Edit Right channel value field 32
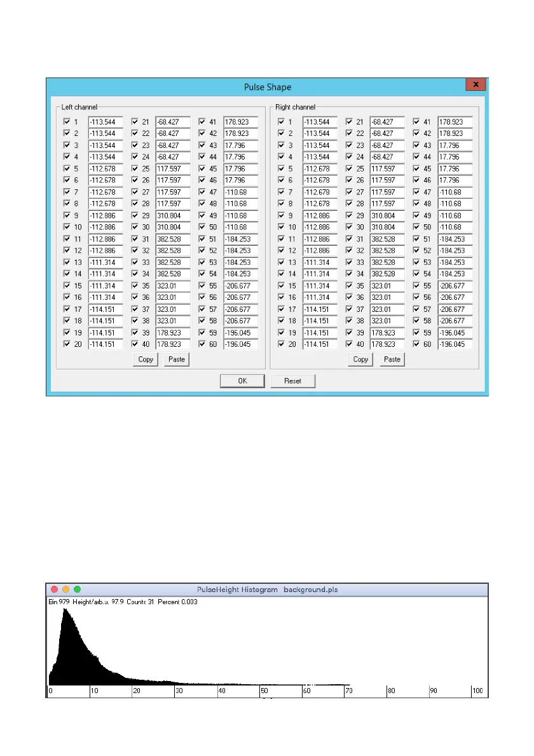The image size is (534, 756). pyautogui.click(x=387, y=251)
